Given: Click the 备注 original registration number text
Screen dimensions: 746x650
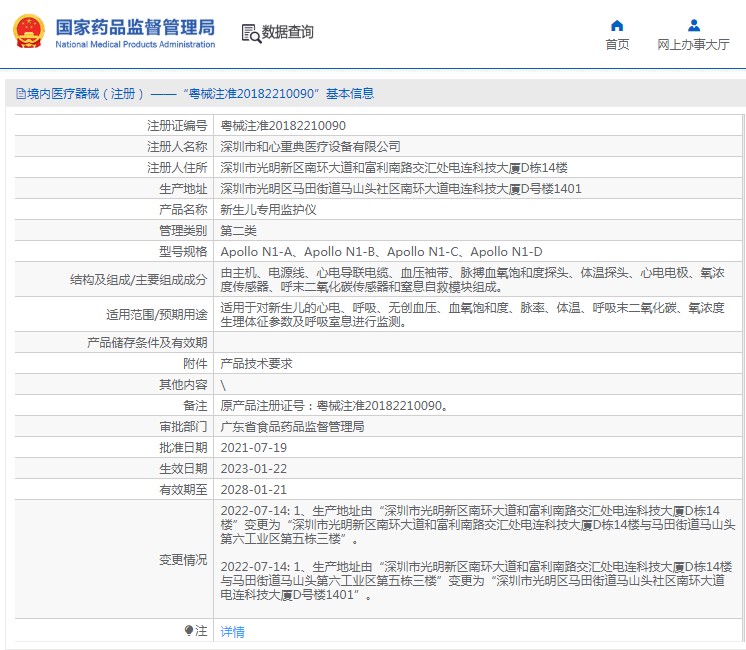Looking at the screenshot, I should (x=334, y=405).
